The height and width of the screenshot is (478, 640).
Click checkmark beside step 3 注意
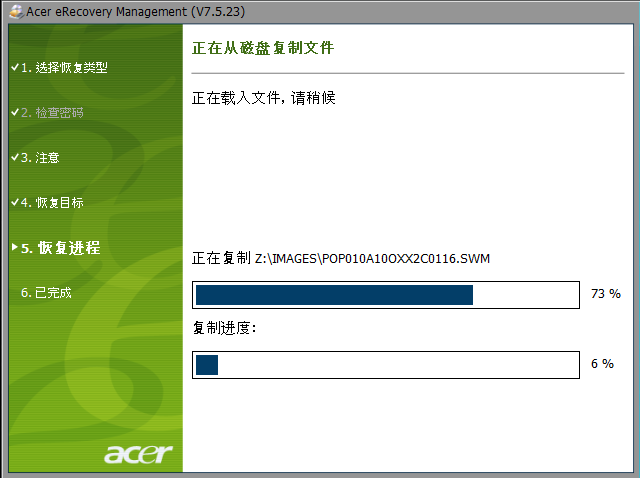[15, 157]
